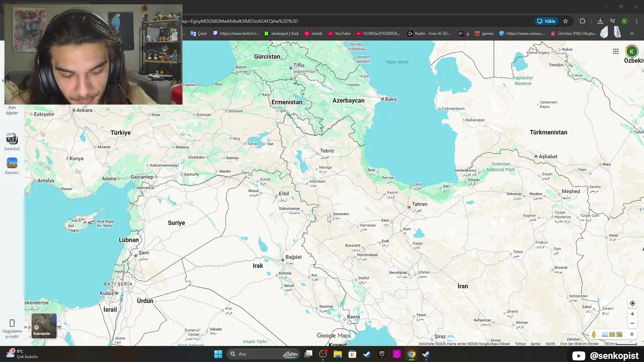Open the YouTube bookmark
The image size is (644, 362).
click(339, 34)
